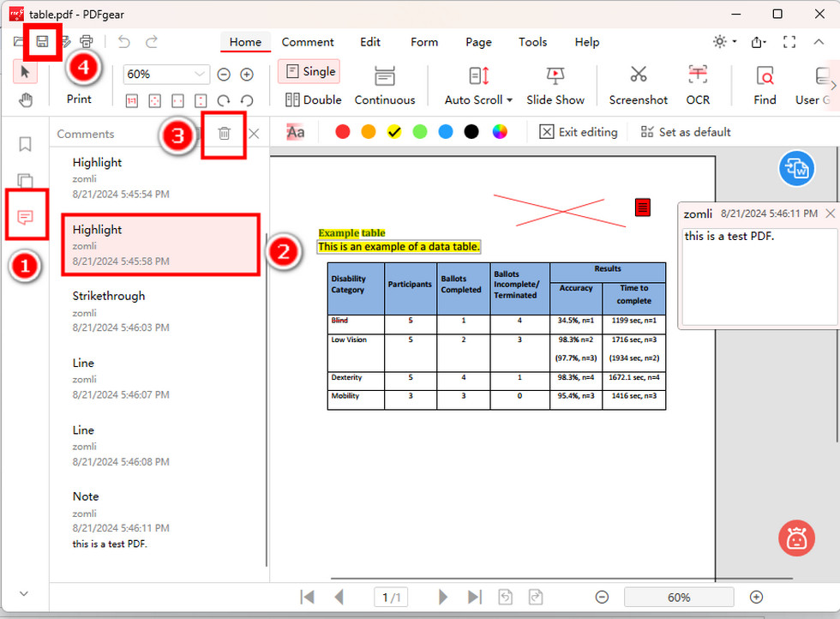Convert the PDF to Word with the blue icon

[x=796, y=168]
